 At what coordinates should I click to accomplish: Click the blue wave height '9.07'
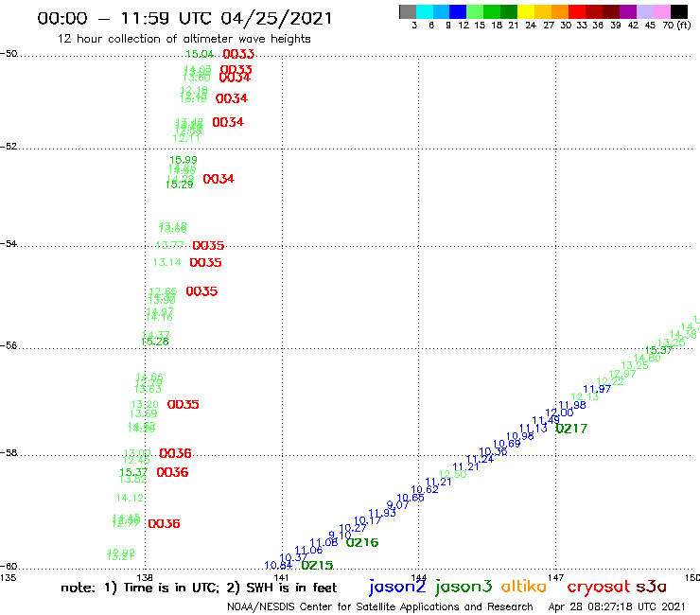point(397,504)
